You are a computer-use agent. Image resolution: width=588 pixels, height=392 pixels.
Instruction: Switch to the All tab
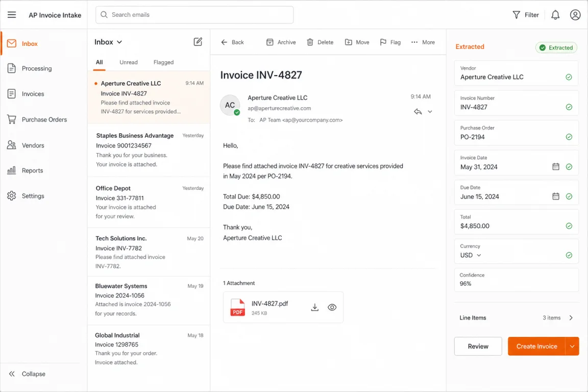(x=99, y=62)
